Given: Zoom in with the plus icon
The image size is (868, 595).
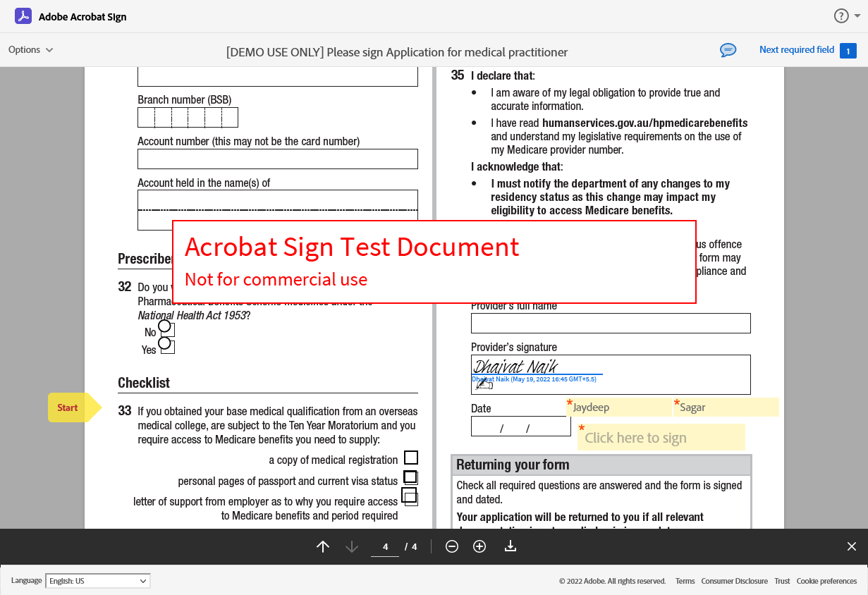Looking at the screenshot, I should coord(479,546).
